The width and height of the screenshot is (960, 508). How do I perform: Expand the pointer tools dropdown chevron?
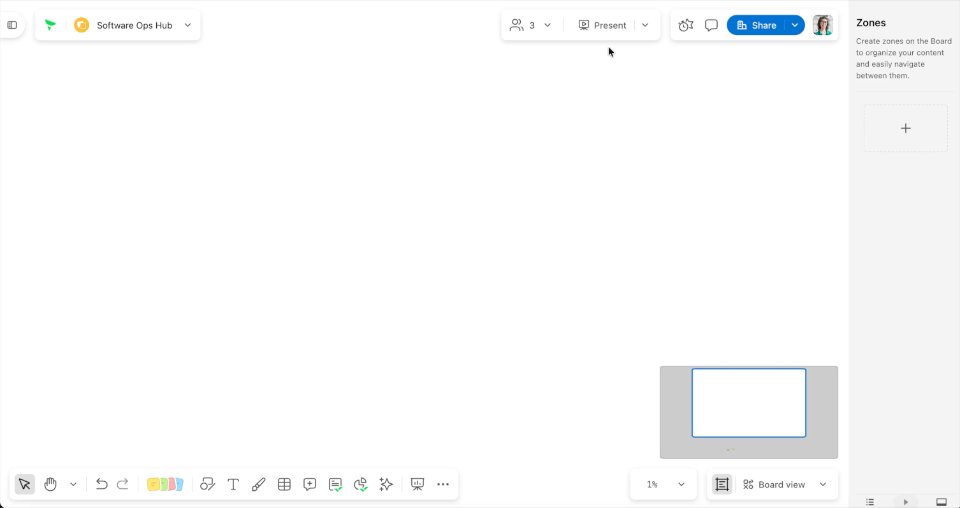pos(73,484)
